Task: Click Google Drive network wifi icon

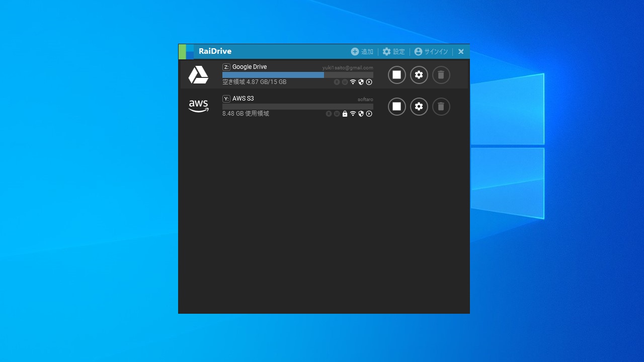Action: pos(353,82)
